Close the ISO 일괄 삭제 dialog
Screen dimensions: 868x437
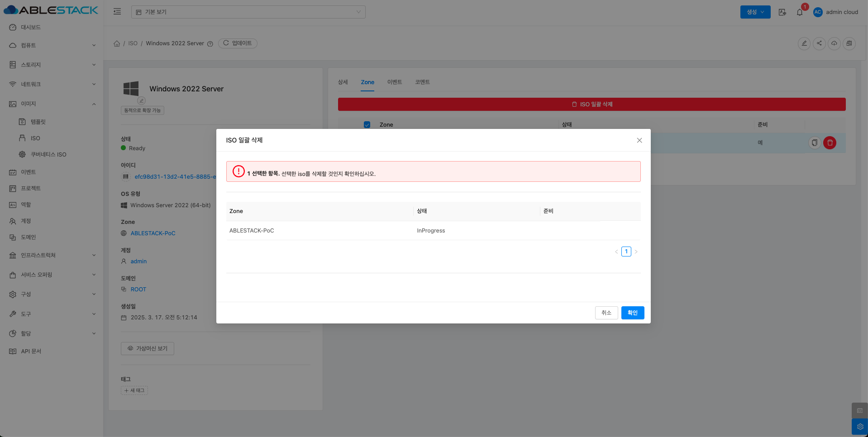tap(639, 140)
